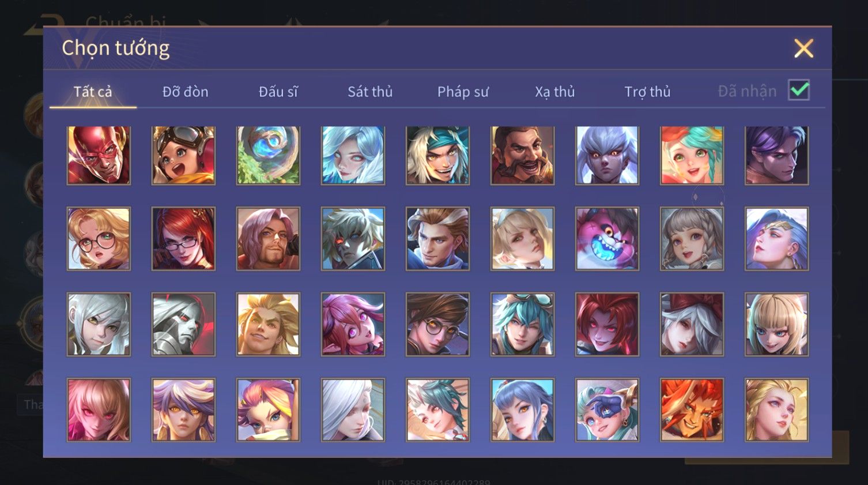Select the orange flame-haired beast hero portrait
Image resolution: width=868 pixels, height=485 pixels.
click(x=692, y=410)
